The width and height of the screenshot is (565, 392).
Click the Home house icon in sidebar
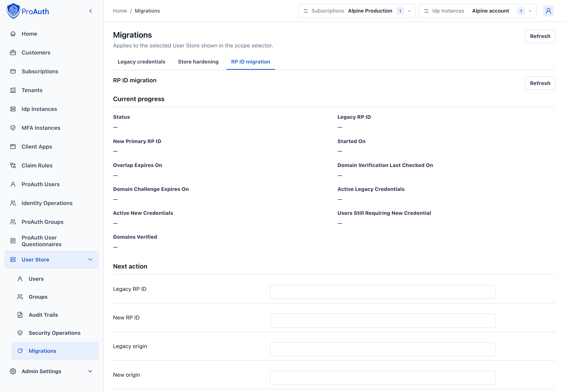tap(13, 34)
